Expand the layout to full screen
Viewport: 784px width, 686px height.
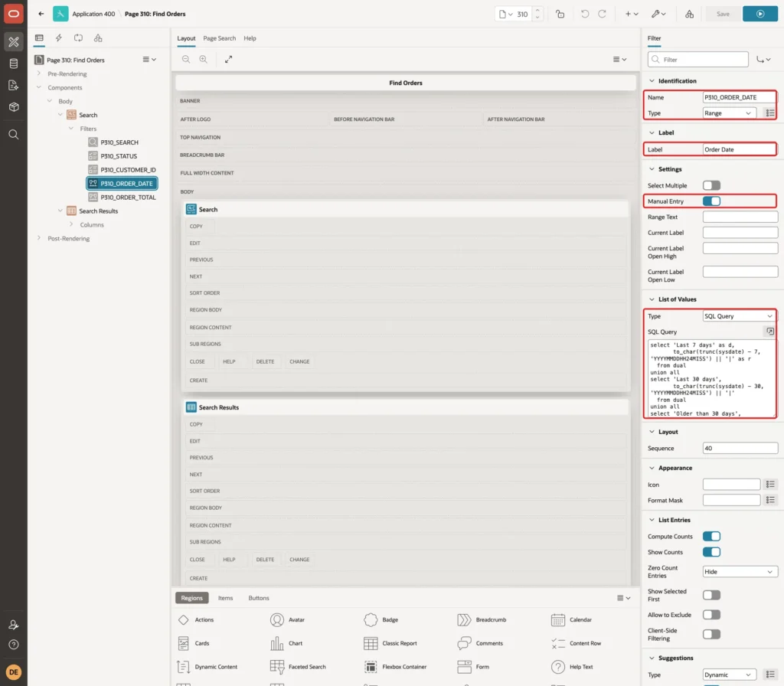tap(228, 59)
